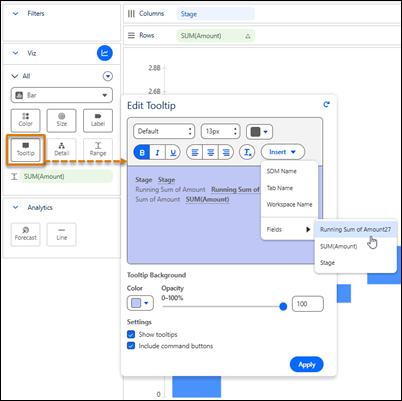Click the Apply button
Screen dimensions: 402x401
[x=307, y=365]
